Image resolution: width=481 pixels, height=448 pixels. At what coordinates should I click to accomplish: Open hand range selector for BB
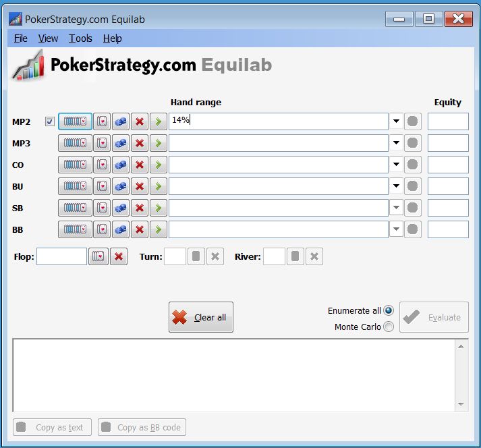coord(75,229)
